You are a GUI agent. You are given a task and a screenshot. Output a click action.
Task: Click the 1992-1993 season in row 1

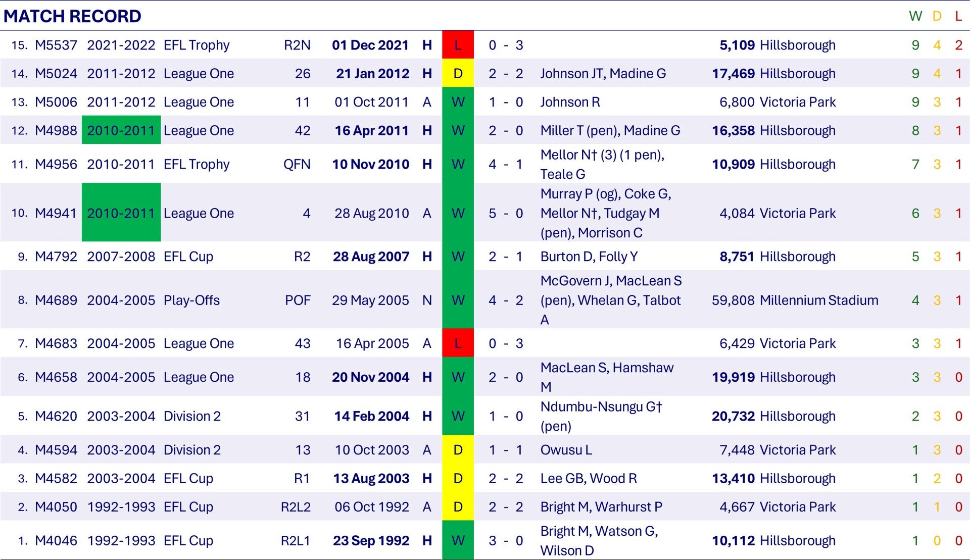pos(121,540)
